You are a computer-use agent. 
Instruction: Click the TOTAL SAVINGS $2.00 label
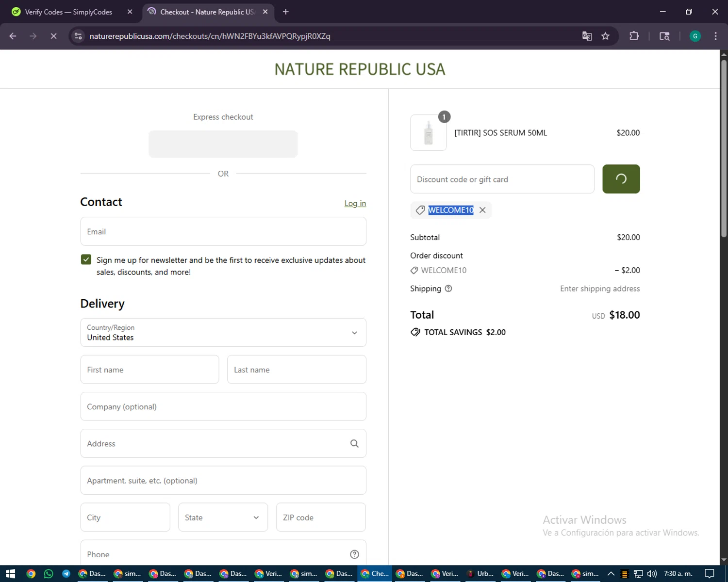[x=465, y=332]
